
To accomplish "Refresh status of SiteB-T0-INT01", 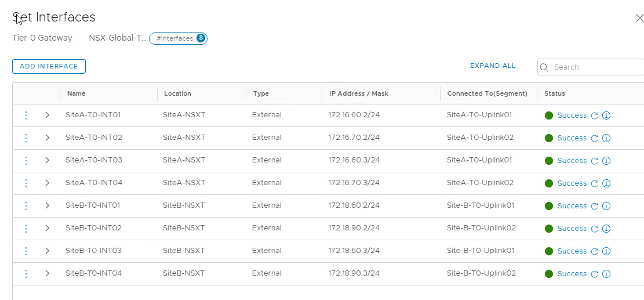I will pos(594,206).
